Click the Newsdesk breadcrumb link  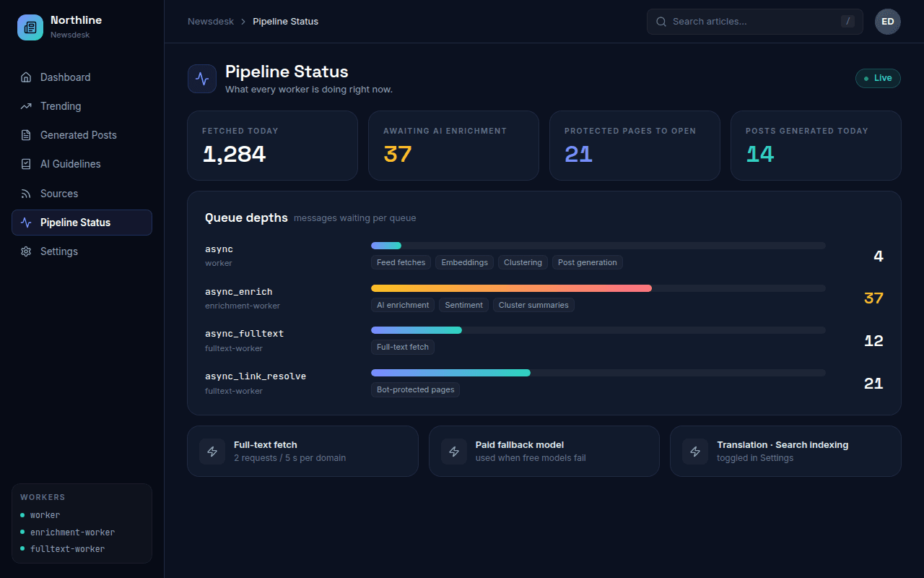tap(211, 22)
